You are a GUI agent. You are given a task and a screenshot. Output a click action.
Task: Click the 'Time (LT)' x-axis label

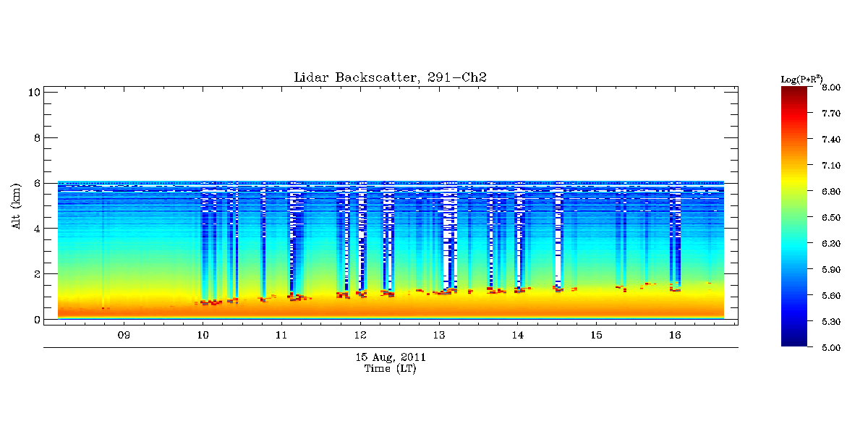coord(390,369)
